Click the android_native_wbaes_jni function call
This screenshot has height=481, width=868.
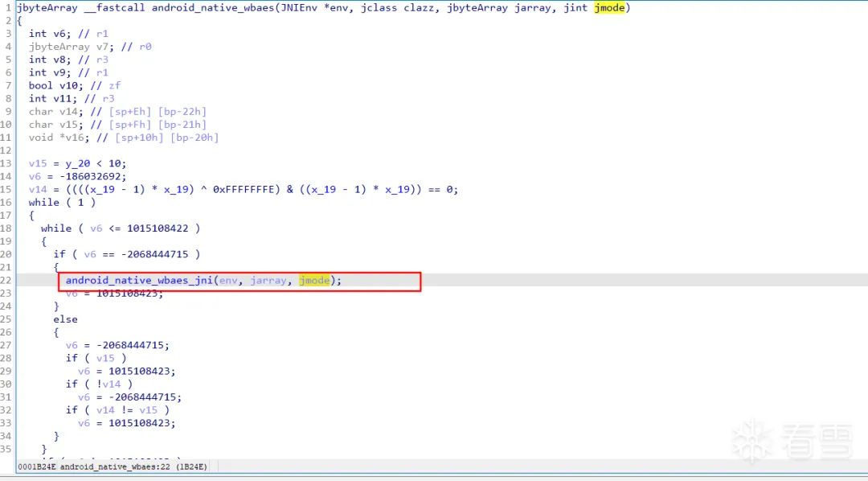[x=139, y=281]
